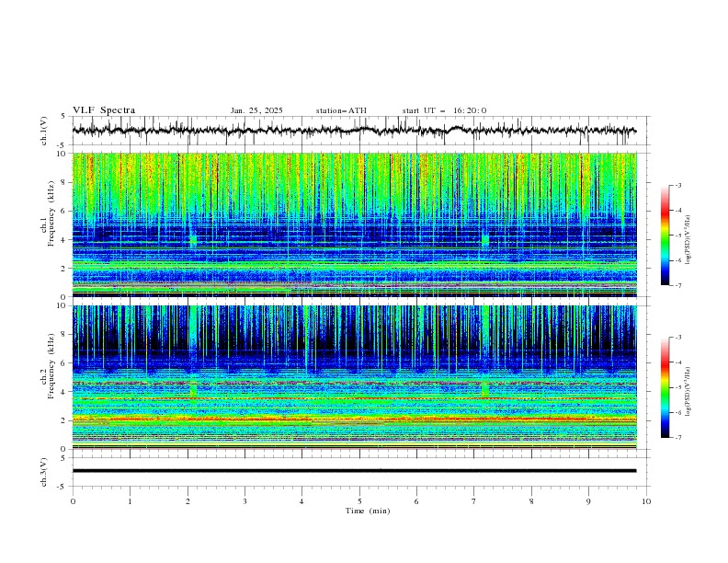Click the log(PSD) label beside ch.1 colorbar
The image size is (728, 563).
[688, 240]
